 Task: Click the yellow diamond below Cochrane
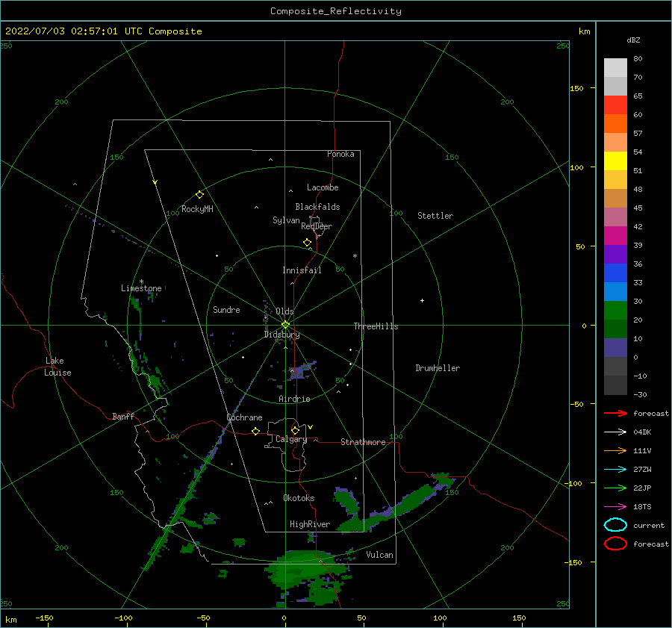(256, 432)
